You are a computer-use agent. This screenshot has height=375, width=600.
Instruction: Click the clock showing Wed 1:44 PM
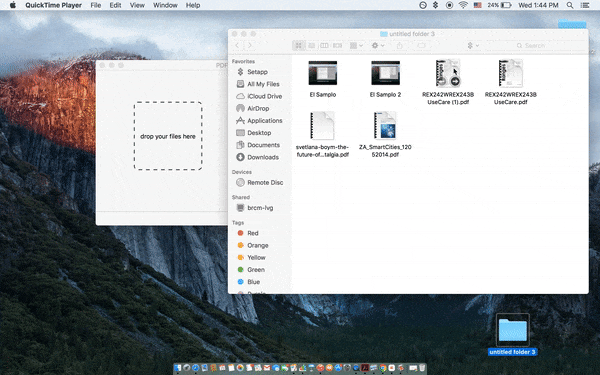(538, 5)
